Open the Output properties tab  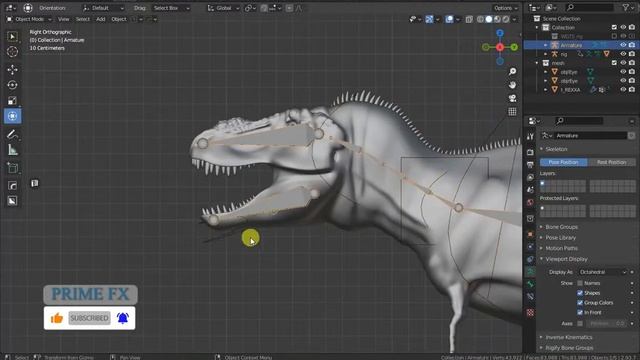tap(530, 165)
